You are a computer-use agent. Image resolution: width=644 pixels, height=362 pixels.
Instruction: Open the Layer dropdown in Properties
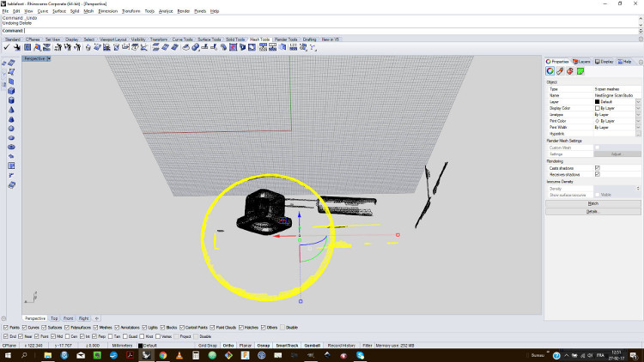point(638,102)
